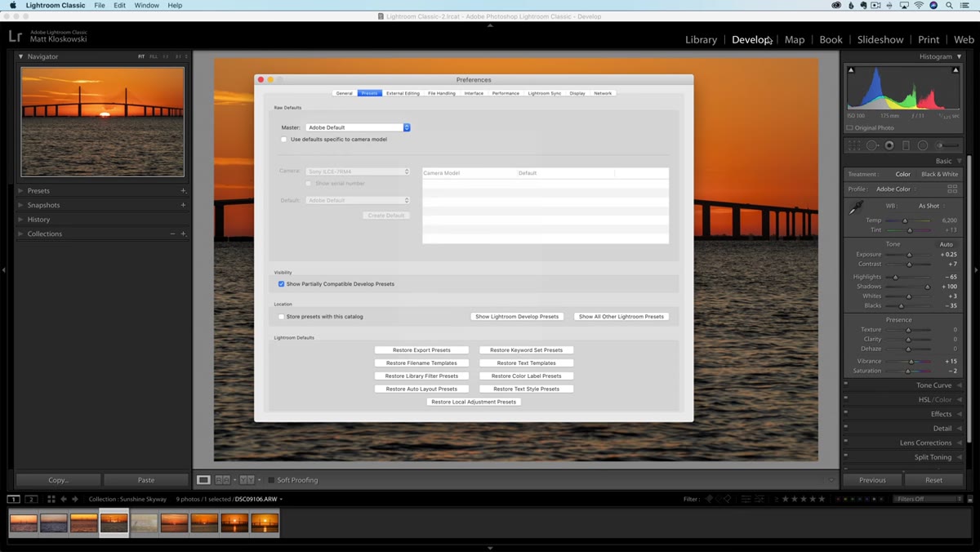Adjust the Temp slider

tap(905, 220)
